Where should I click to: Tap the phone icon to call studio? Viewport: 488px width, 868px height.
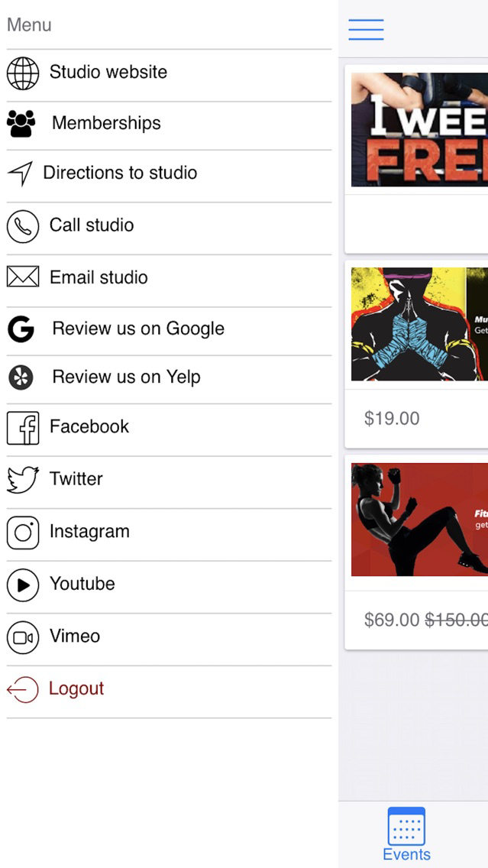[x=23, y=226]
